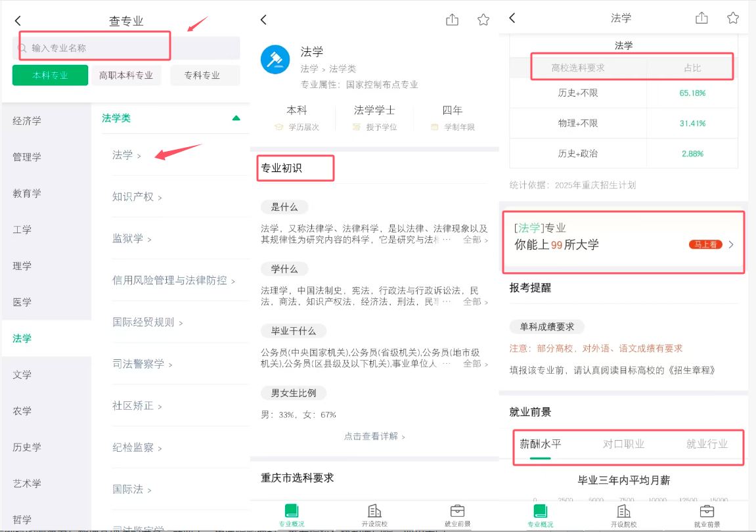The width and height of the screenshot is (756, 532).
Task: Click the back arrow beside 查专业 title
Action: point(18,21)
